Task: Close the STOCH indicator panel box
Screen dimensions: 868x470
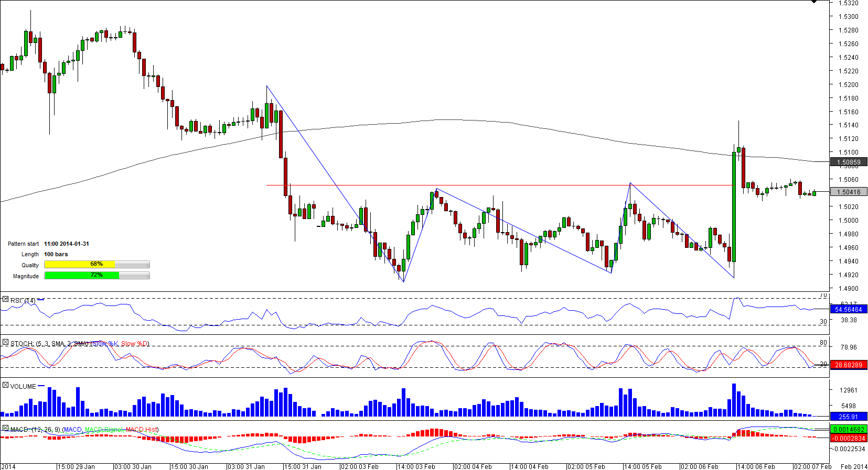Action: 5,342
